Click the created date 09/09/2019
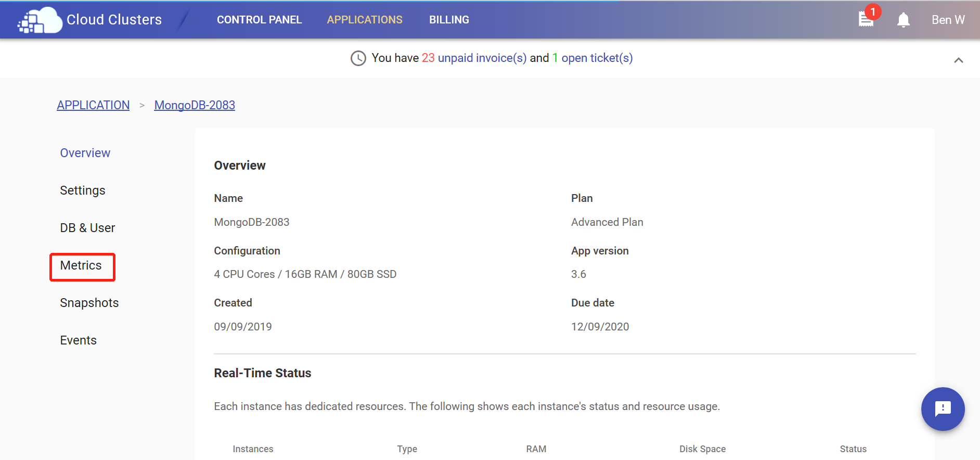980x460 pixels. tap(243, 327)
